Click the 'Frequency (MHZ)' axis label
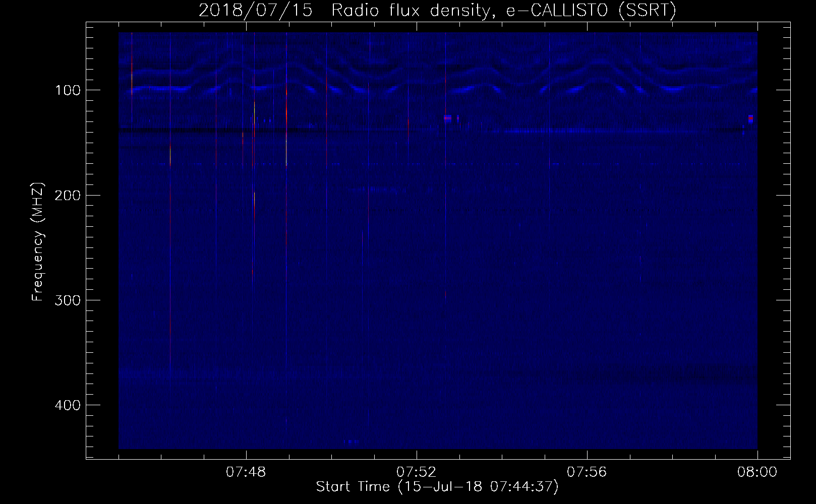This screenshot has width=816, height=504. pos(38,242)
